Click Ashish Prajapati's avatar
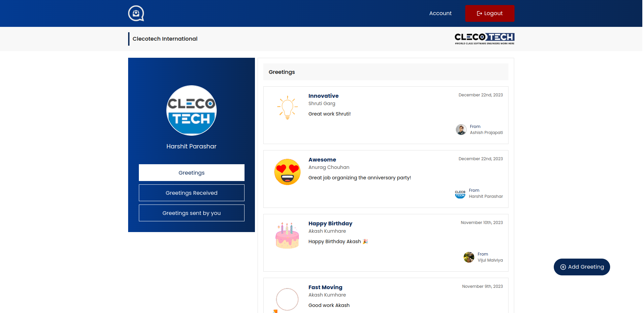The image size is (644, 313). pos(461,130)
